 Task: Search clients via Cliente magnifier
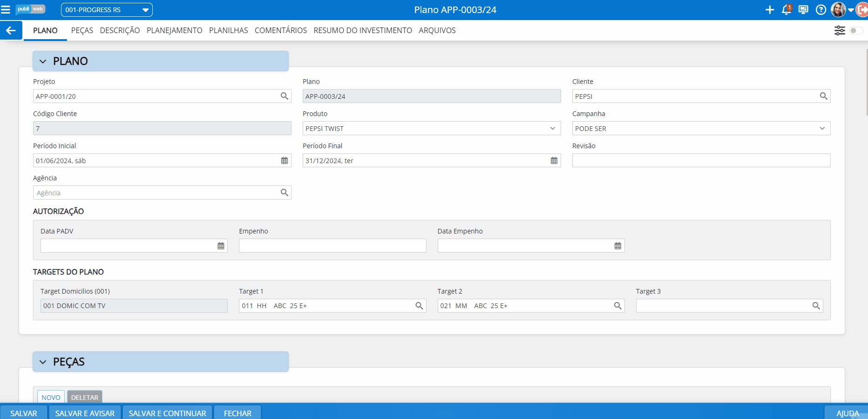pos(824,96)
